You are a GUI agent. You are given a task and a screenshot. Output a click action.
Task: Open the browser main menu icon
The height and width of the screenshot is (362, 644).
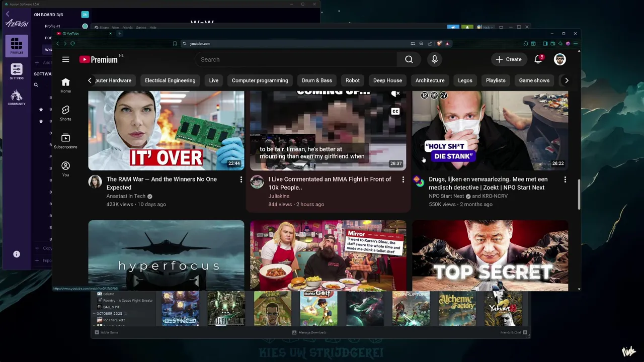pyautogui.click(x=576, y=44)
